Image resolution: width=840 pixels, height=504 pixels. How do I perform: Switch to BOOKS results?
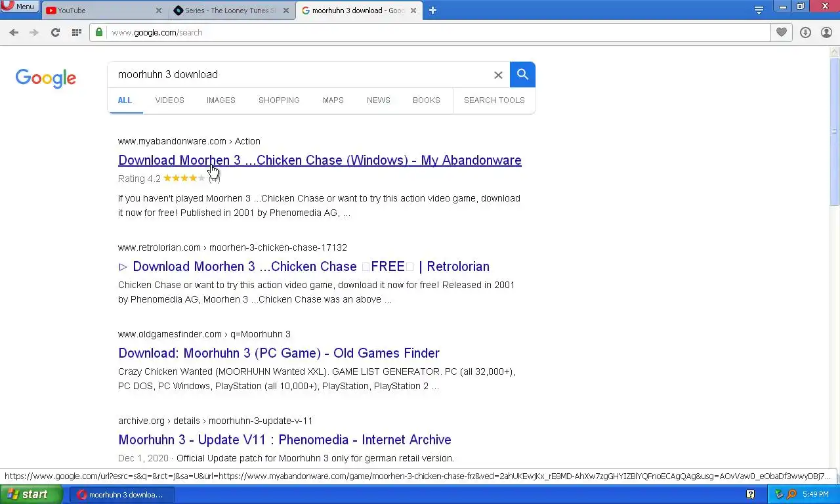427,100
